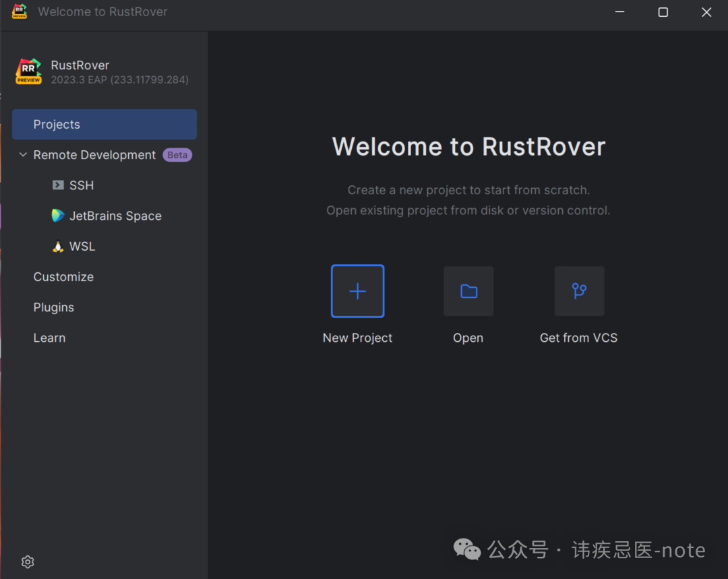
Task: Select the SSH remote option
Action: (82, 185)
